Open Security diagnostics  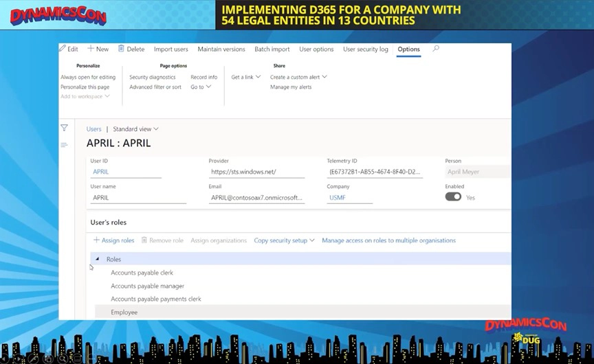pyautogui.click(x=153, y=77)
